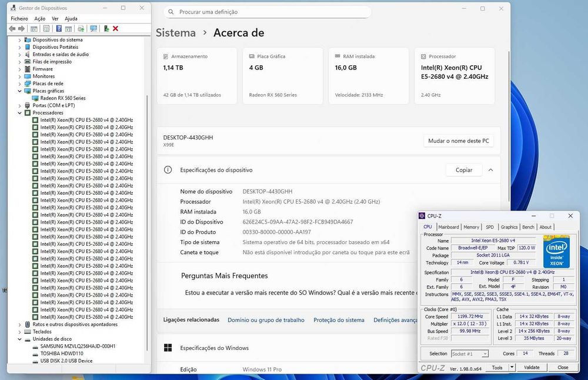Viewport: 588px width, 380px height.
Task: Open CPU-Z Selection Socket #1 dropdown
Action: coord(469,354)
